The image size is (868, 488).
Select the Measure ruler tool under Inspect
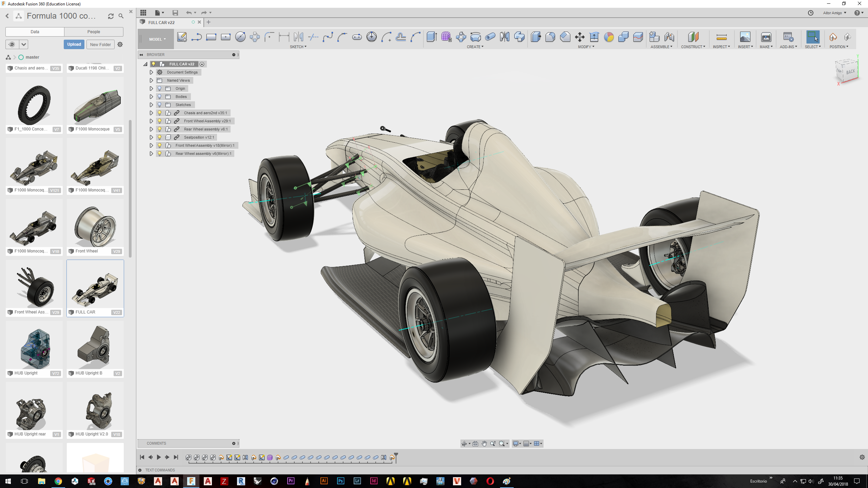coord(721,37)
